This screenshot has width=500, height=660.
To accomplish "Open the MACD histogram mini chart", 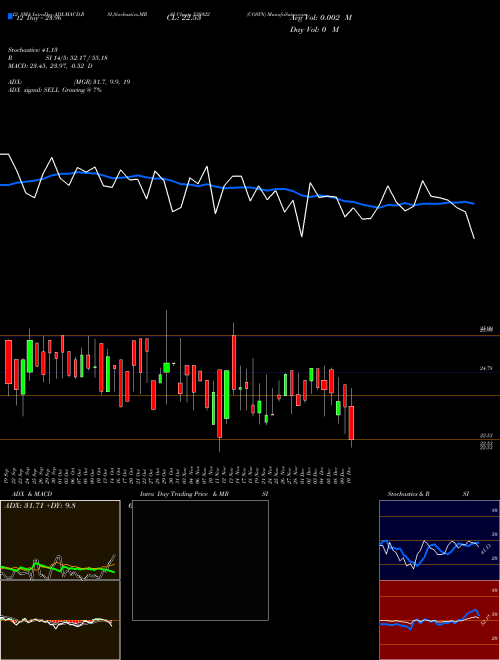I will (x=60, y=620).
